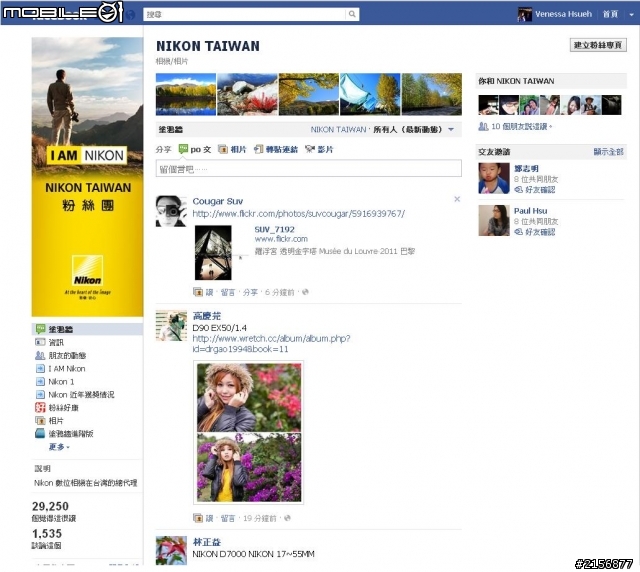The height and width of the screenshot is (572, 640).
Task: Click privacy globe icon on 高慶芫 post
Action: [x=287, y=518]
